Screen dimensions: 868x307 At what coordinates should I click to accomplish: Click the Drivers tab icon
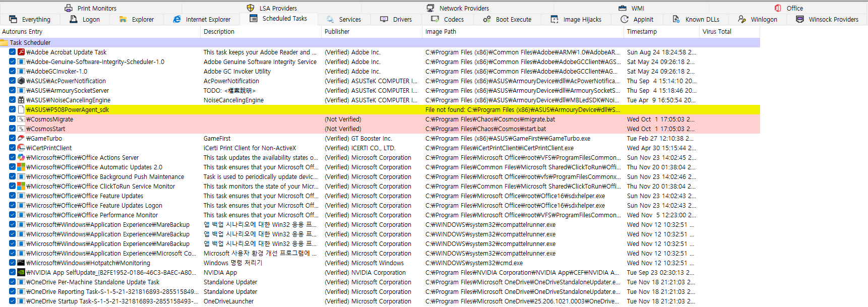coord(384,19)
